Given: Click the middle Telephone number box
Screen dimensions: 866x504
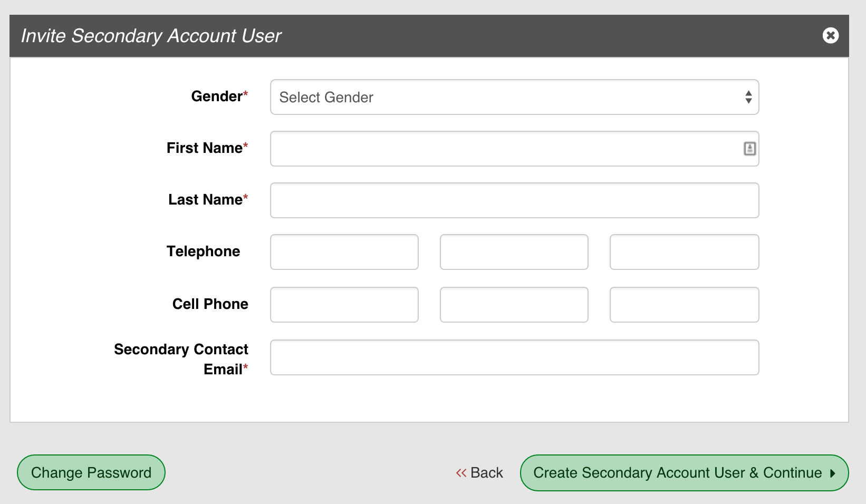Looking at the screenshot, I should coord(514,252).
